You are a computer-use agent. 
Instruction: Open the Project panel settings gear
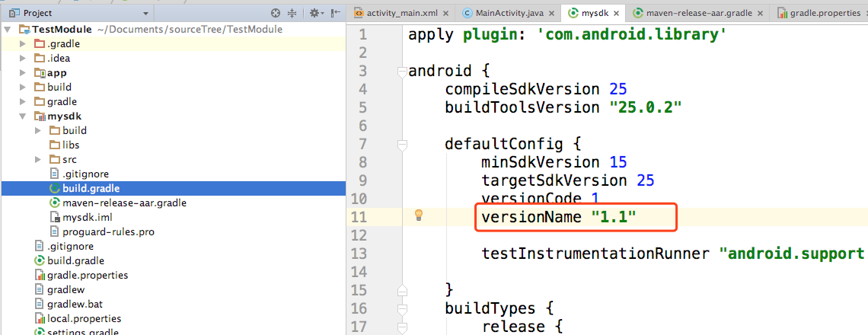tap(315, 13)
